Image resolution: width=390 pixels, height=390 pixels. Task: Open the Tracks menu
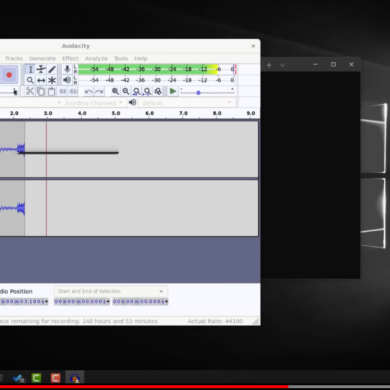tap(14, 58)
